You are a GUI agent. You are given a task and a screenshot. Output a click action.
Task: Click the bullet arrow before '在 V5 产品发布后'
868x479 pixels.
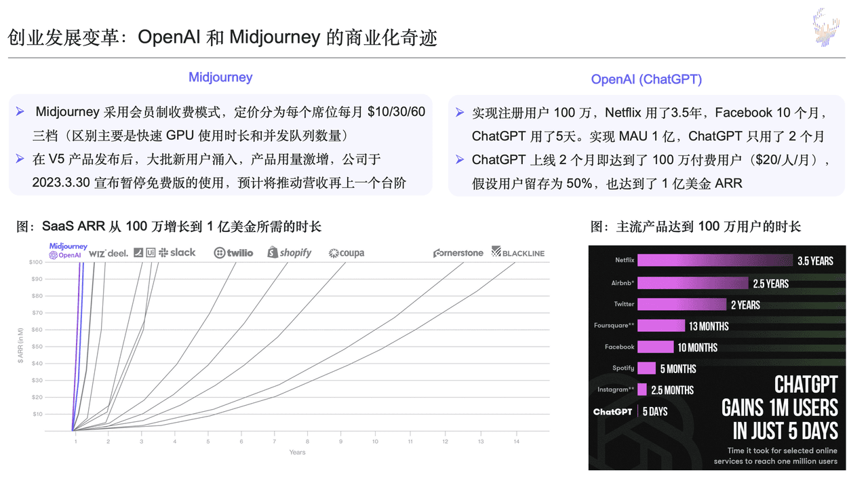20,159
